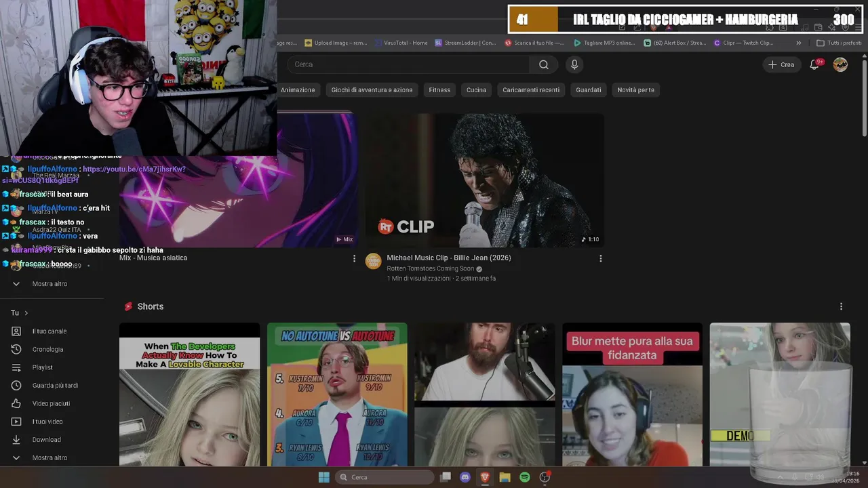The height and width of the screenshot is (488, 868).
Task: Open the notifications bell
Action: [x=814, y=64]
